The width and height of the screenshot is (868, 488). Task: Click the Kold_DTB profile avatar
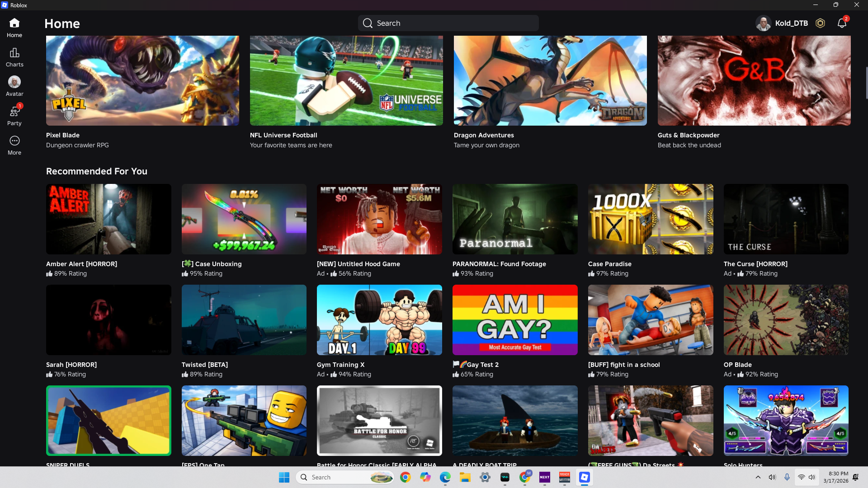[763, 23]
